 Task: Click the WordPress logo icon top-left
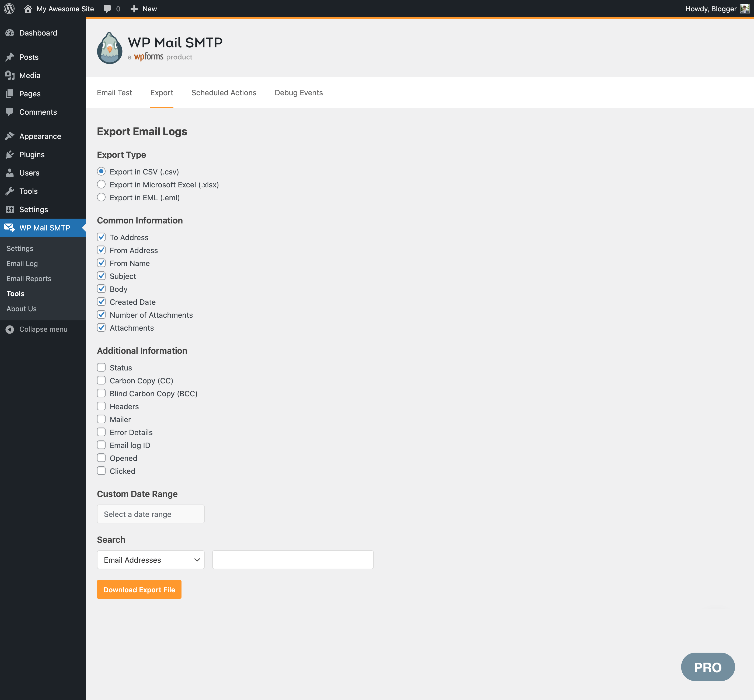(11, 9)
